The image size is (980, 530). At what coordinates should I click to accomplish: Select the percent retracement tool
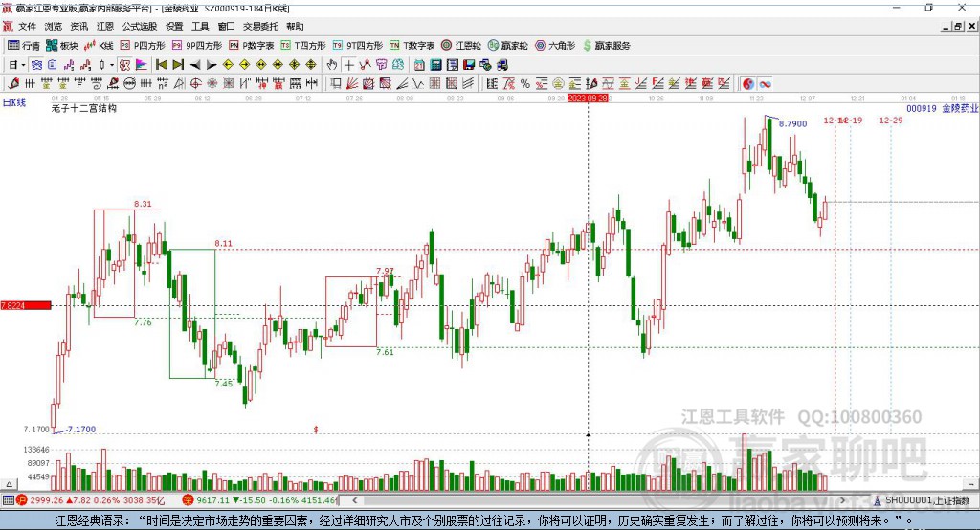click(x=525, y=84)
